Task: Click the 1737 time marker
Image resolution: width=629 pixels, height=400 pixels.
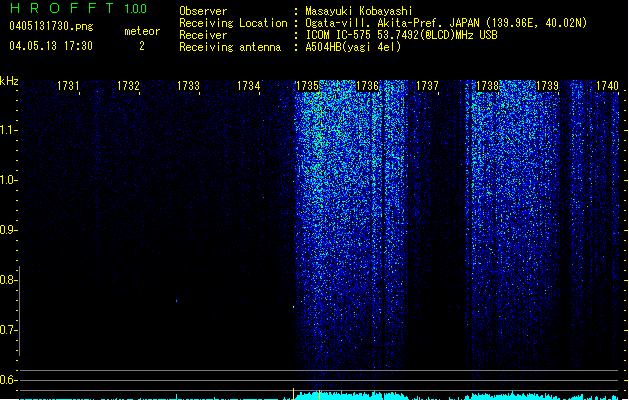Action: pos(427,86)
